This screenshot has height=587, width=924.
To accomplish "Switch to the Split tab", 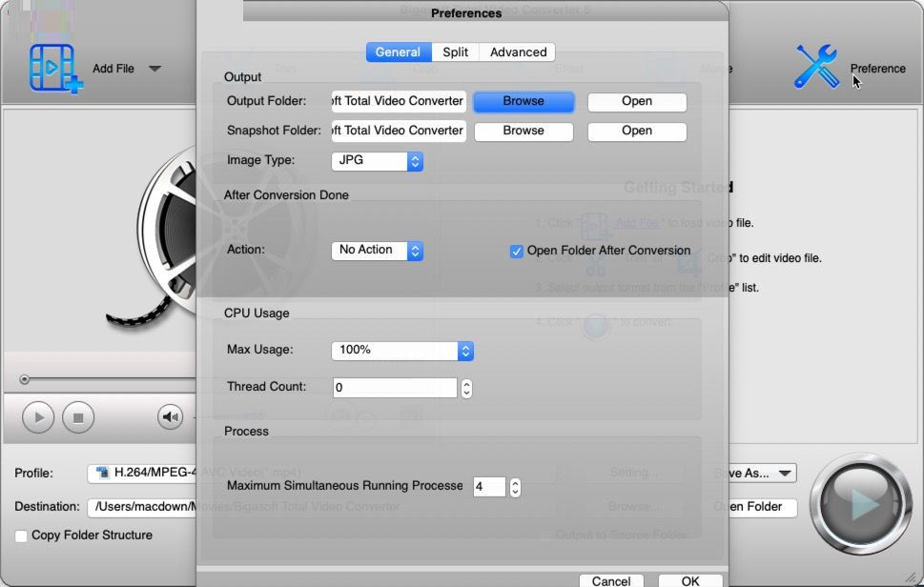I will click(456, 51).
